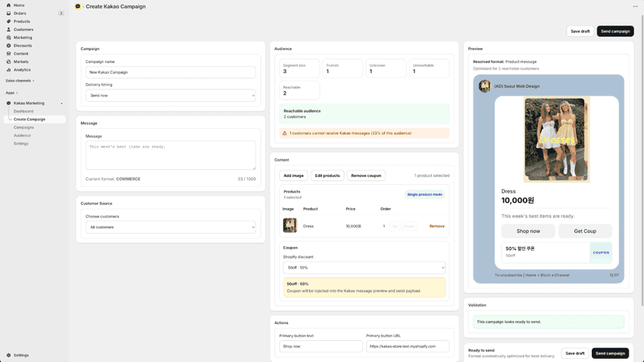Open the three-dot menu at top right
This screenshot has width=644, height=362.
point(635,6)
